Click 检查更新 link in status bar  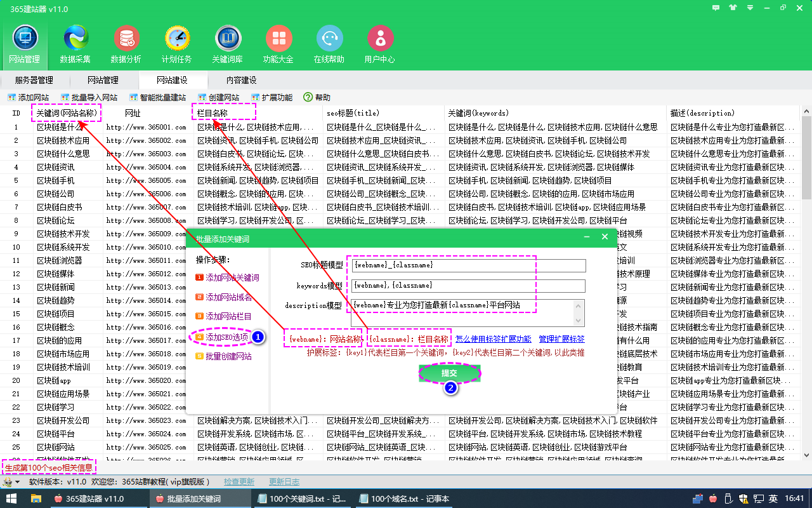(239, 482)
